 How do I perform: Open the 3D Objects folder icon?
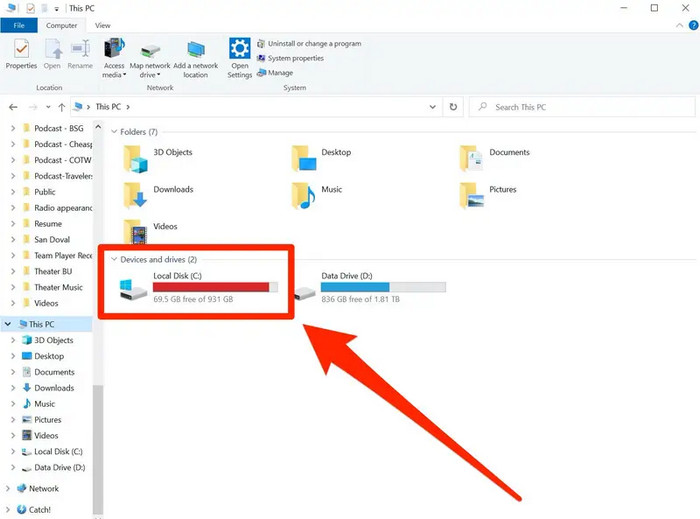(135, 159)
